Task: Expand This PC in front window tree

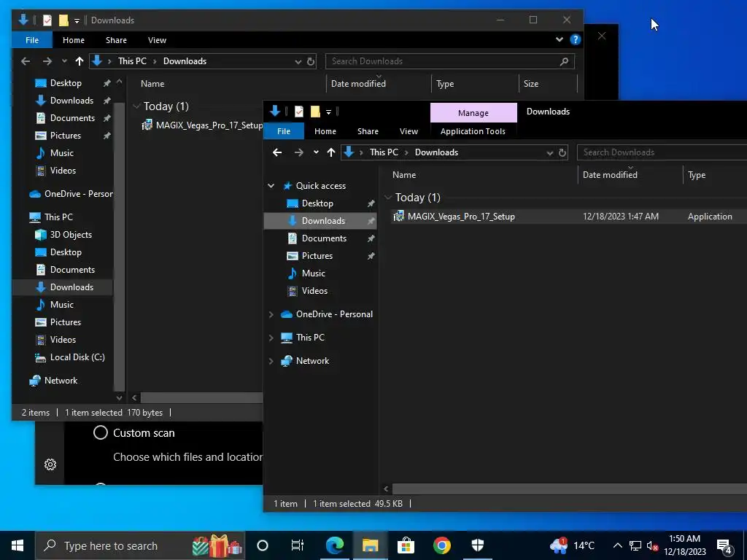Action: 271,338
